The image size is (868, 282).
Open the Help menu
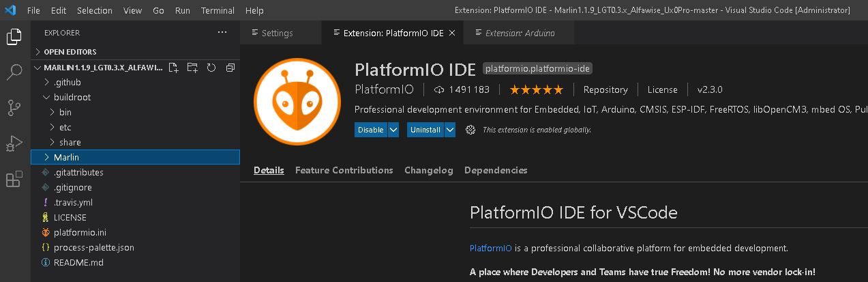point(254,10)
